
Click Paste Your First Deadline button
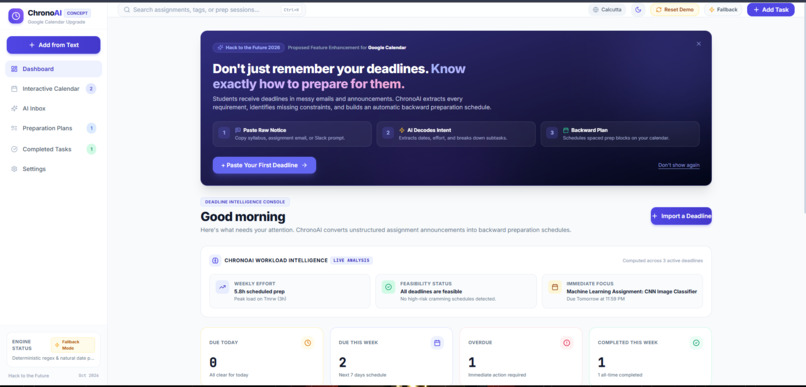click(x=264, y=165)
